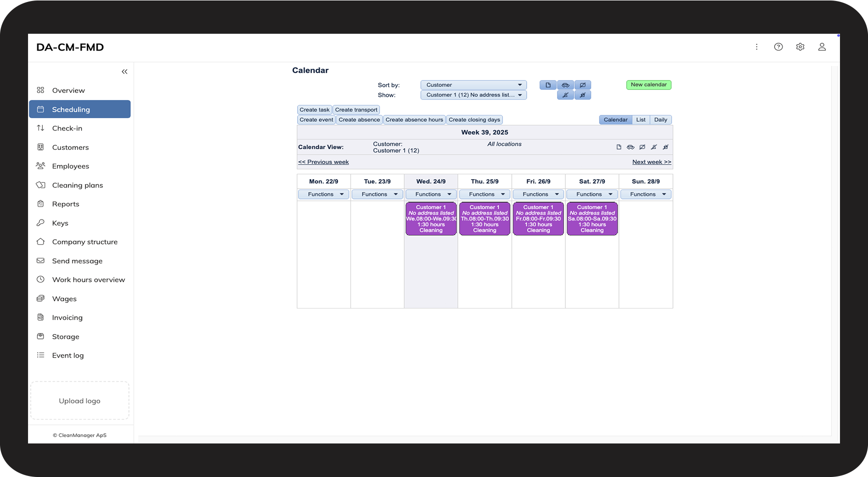
Task: Open the Sort by Customer dropdown
Action: (474, 85)
